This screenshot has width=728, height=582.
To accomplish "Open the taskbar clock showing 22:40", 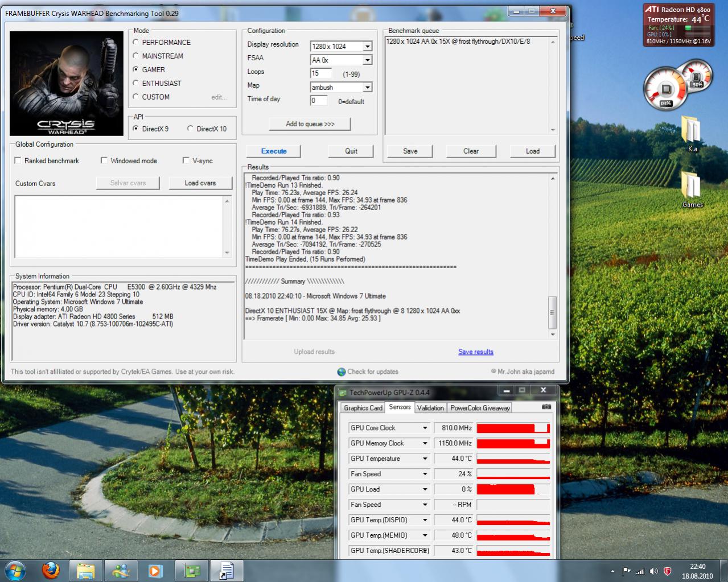I will (x=697, y=571).
